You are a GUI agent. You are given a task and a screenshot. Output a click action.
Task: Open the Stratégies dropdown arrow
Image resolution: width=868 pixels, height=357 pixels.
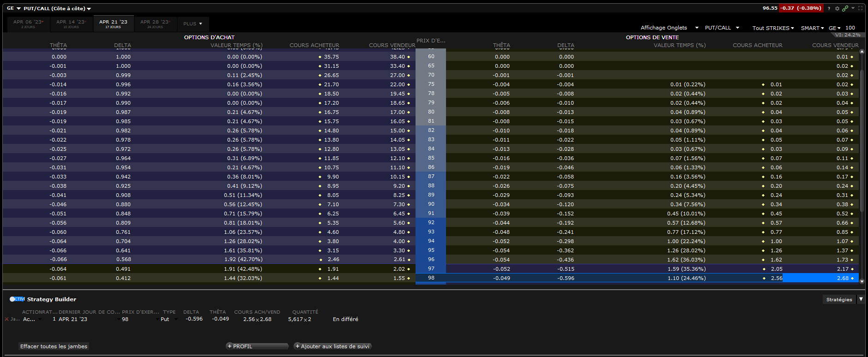(x=861, y=299)
